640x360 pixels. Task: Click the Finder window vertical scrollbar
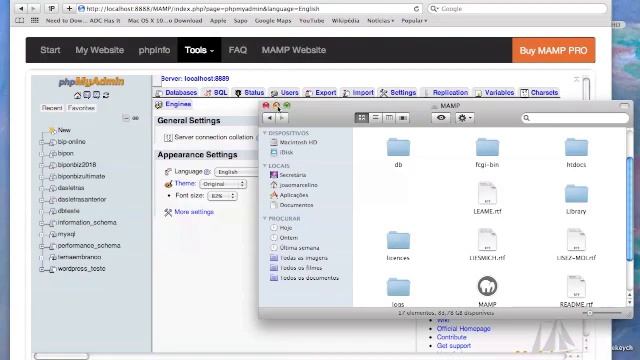click(x=630, y=208)
